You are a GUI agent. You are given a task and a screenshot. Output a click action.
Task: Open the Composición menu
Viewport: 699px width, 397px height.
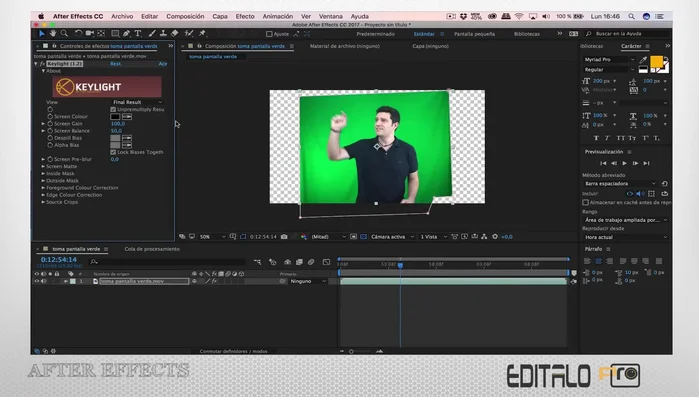[x=185, y=16]
